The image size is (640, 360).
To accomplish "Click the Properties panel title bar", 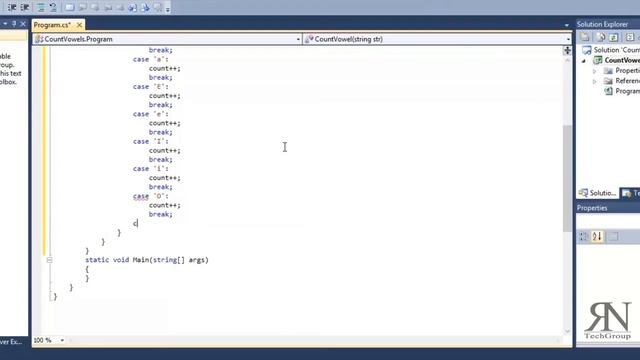I will (608, 208).
